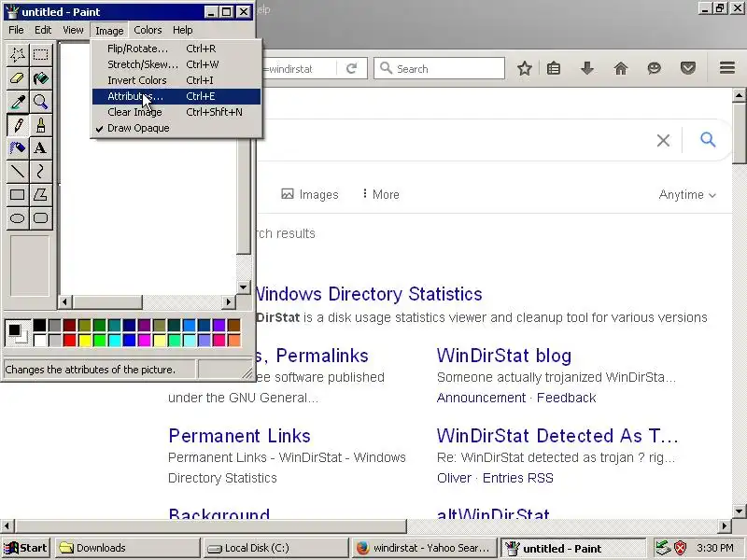This screenshot has height=560, width=747.
Task: Choose the Airbrush spray tool
Action: (x=18, y=148)
